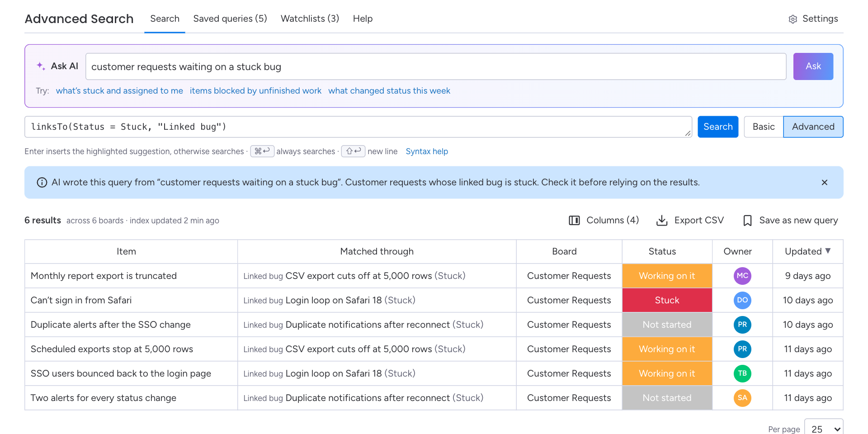
Task: Click the Matched through column header
Action: tap(377, 251)
